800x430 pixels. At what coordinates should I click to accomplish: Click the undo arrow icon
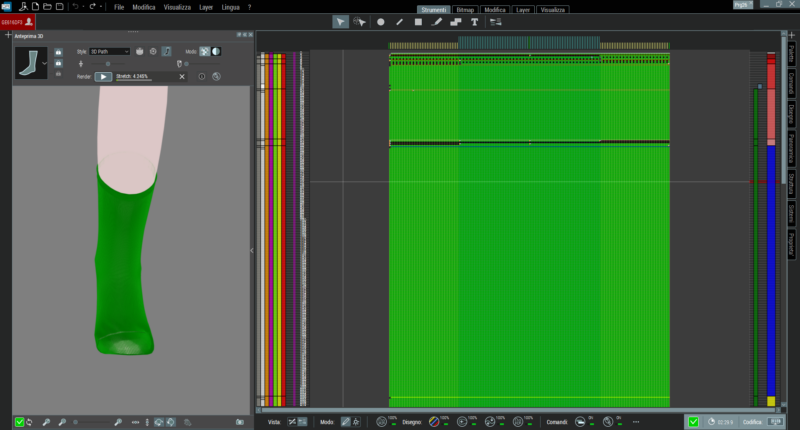[75, 7]
